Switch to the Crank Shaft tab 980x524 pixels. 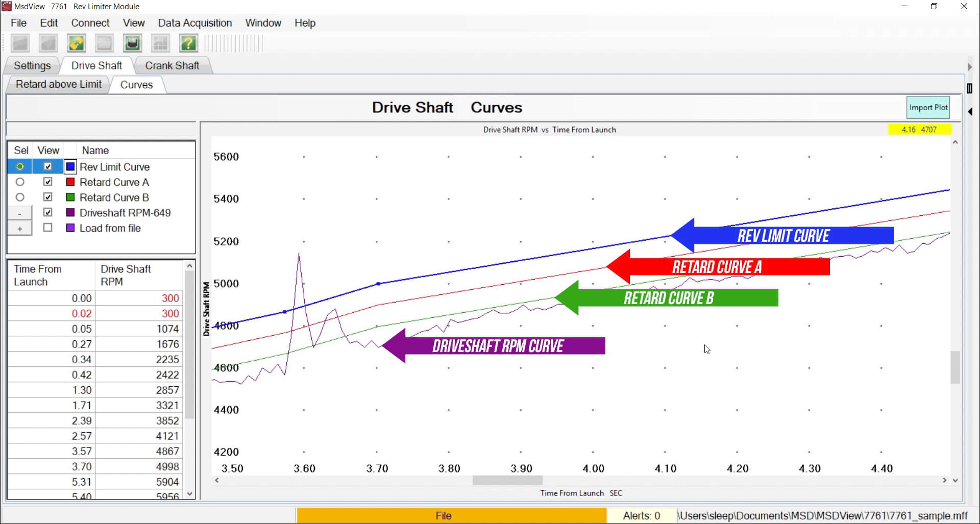(x=172, y=66)
